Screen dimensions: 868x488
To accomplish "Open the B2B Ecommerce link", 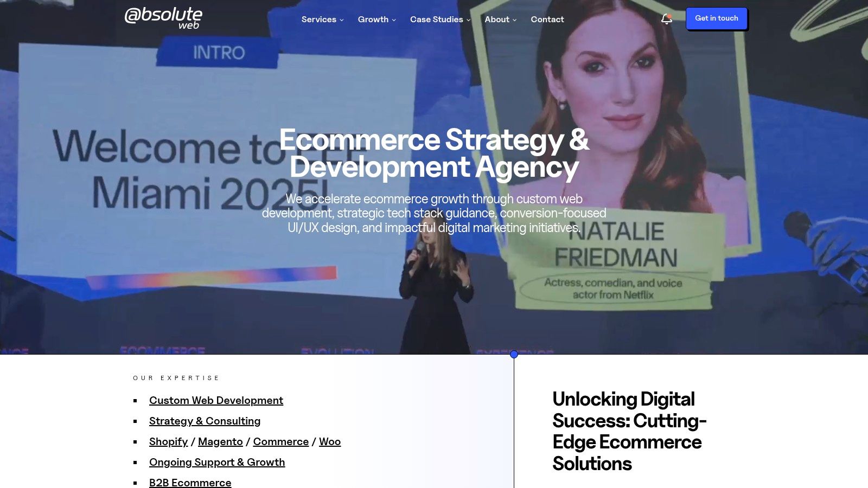I will (x=190, y=482).
